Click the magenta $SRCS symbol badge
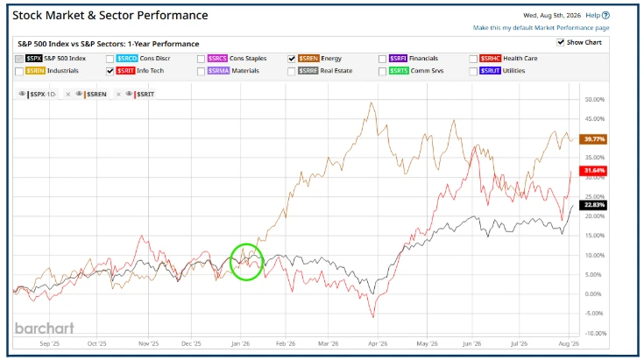 [217, 59]
